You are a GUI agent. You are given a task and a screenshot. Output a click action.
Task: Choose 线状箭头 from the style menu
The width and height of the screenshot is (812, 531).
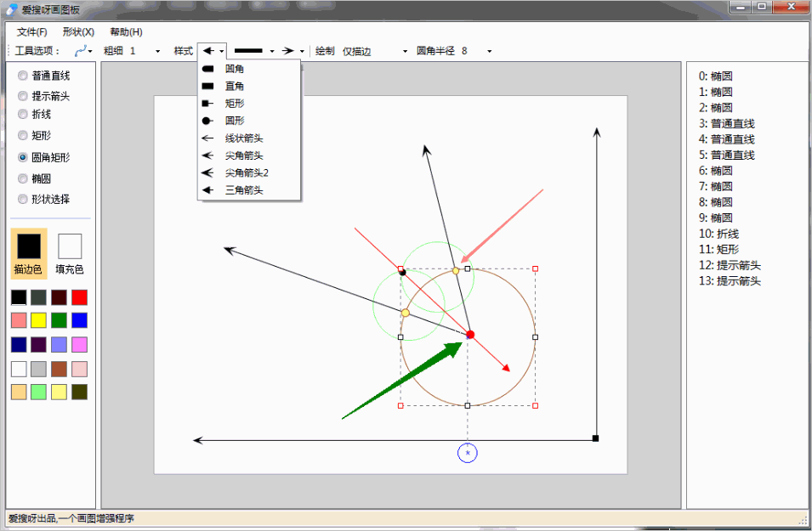tap(249, 138)
